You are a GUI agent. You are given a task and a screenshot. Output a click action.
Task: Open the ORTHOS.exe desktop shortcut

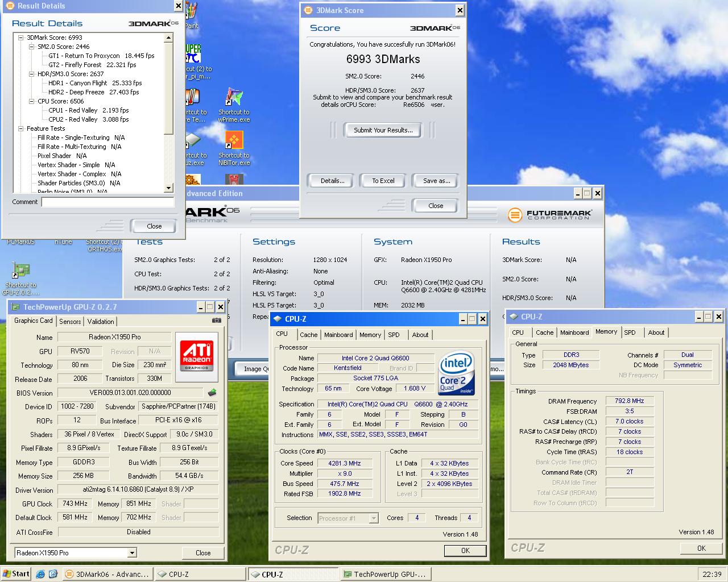pyautogui.click(x=105, y=245)
